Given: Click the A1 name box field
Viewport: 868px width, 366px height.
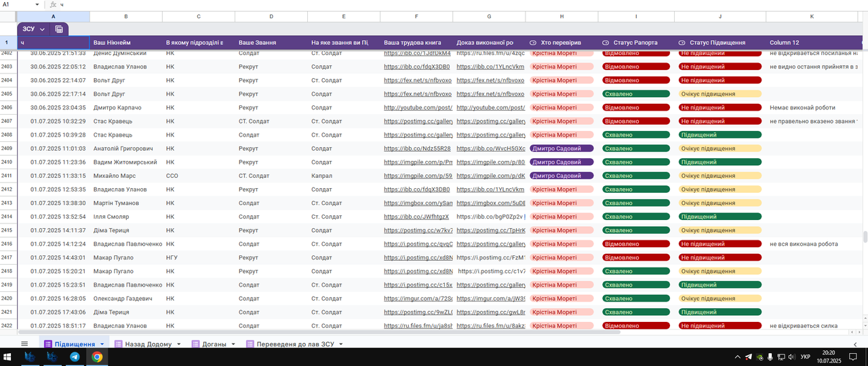Looking at the screenshot, I should (17, 4).
